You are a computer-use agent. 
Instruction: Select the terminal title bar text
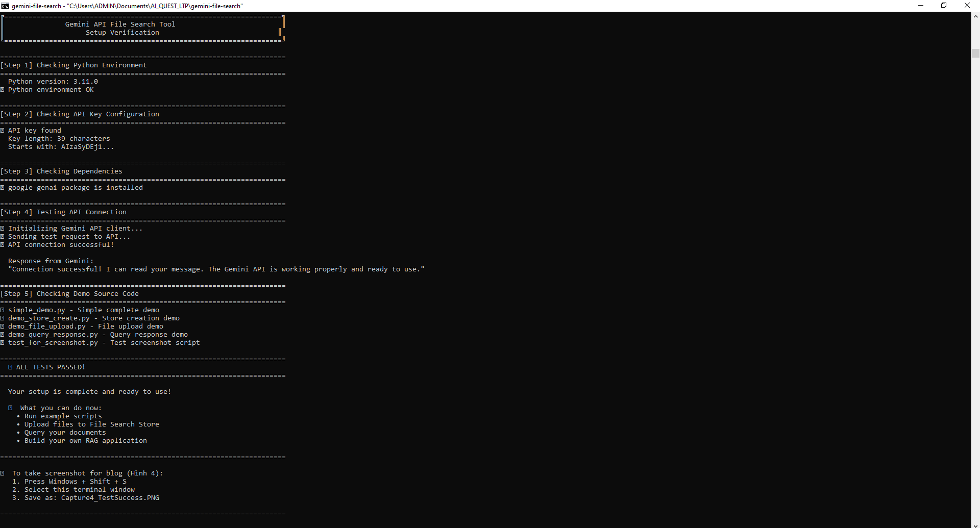128,6
